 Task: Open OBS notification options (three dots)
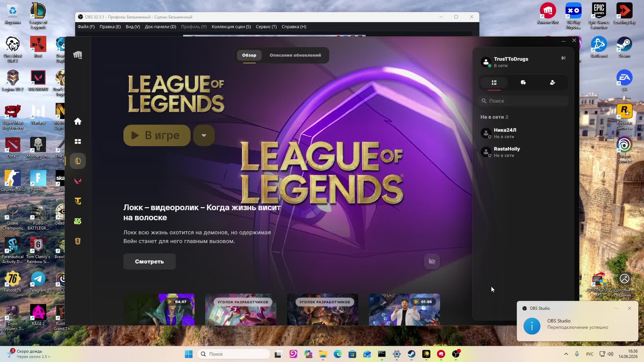point(616,308)
